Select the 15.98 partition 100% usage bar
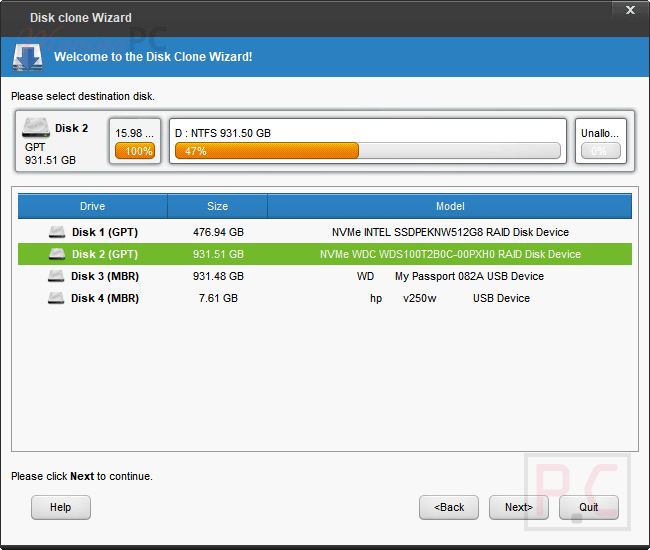 pos(135,151)
